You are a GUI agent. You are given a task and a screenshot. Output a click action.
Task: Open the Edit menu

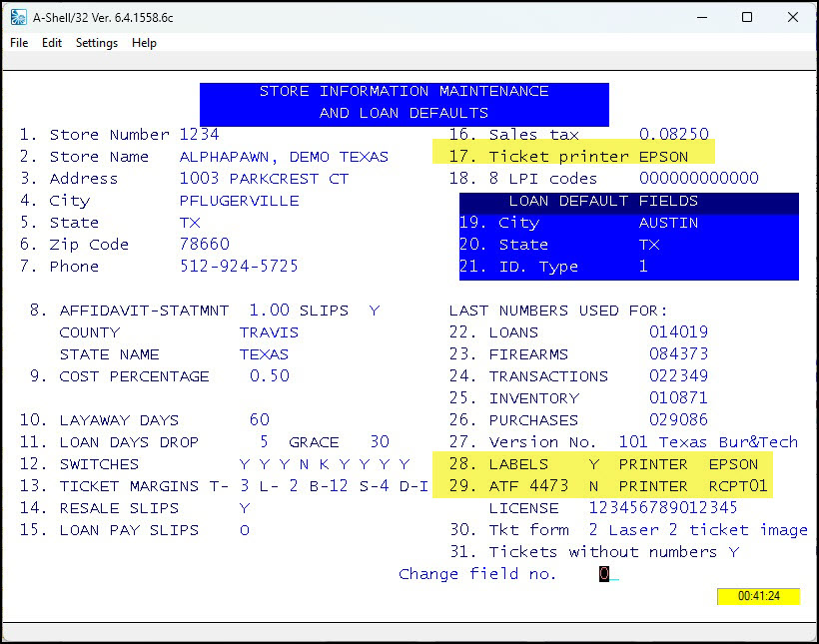tap(52, 43)
